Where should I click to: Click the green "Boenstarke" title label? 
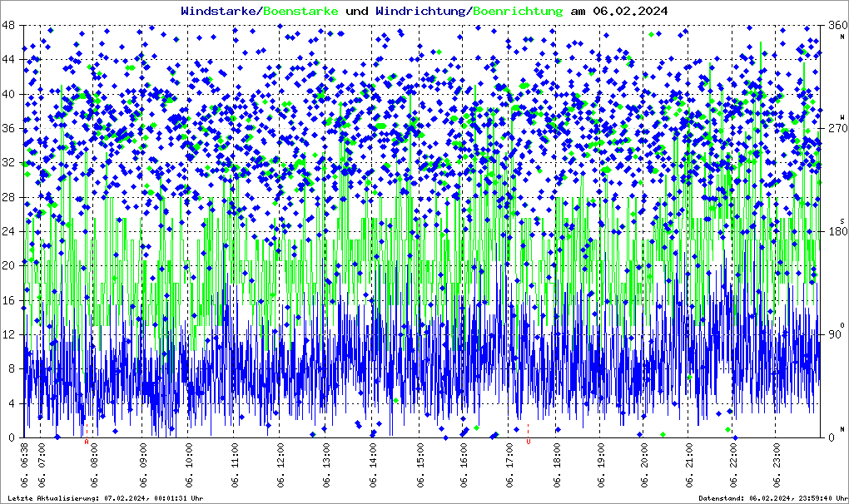tap(300, 11)
